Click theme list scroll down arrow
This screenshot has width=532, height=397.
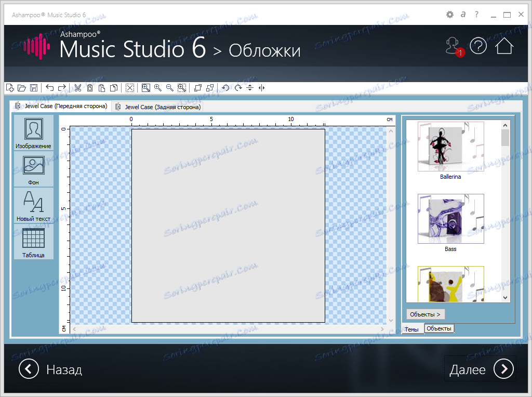(x=505, y=298)
